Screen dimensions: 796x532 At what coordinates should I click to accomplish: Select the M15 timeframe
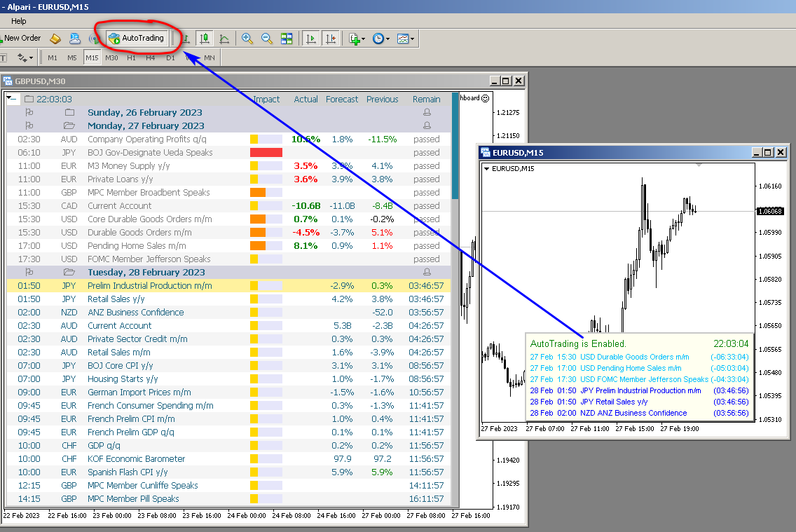(92, 58)
